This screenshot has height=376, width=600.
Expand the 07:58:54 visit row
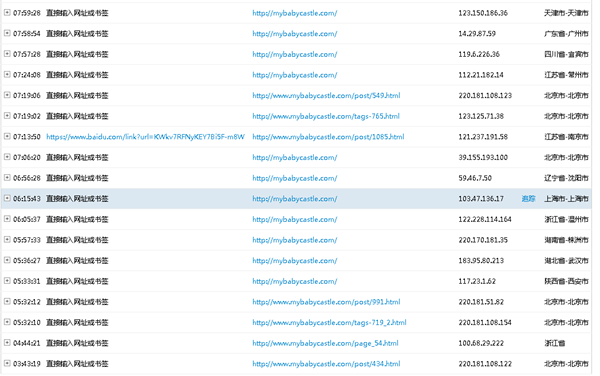click(7, 33)
